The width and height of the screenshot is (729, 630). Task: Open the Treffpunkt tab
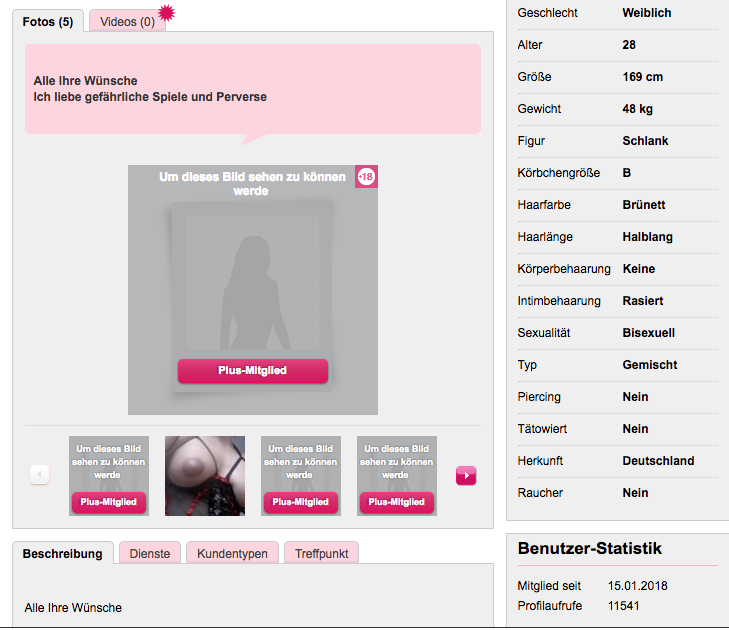(x=321, y=553)
